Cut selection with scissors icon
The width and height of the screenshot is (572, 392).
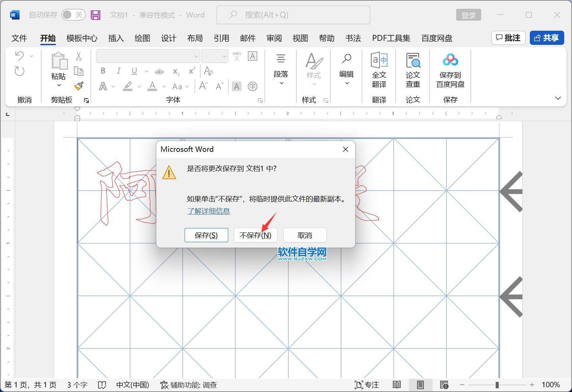[x=79, y=56]
